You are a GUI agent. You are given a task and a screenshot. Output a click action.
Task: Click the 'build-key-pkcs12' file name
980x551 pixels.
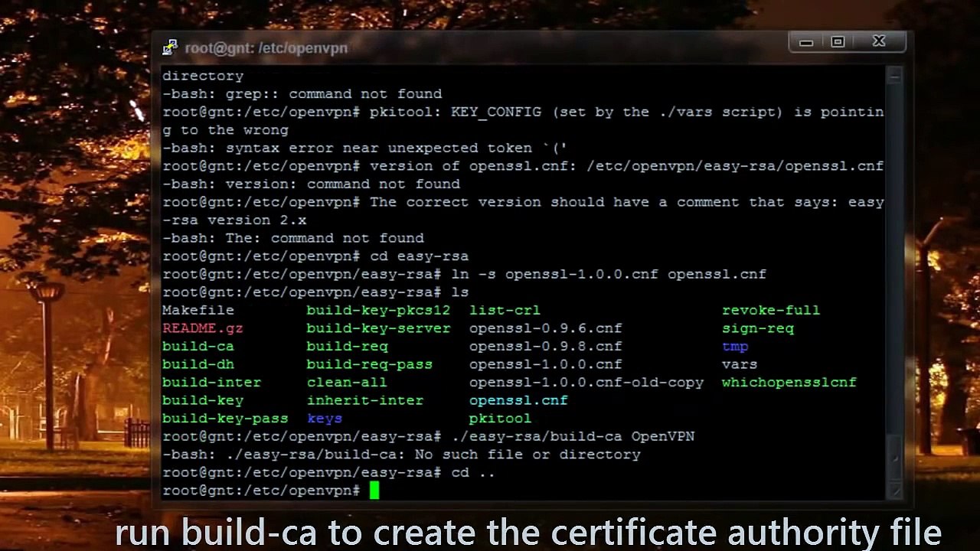pyautogui.click(x=378, y=310)
